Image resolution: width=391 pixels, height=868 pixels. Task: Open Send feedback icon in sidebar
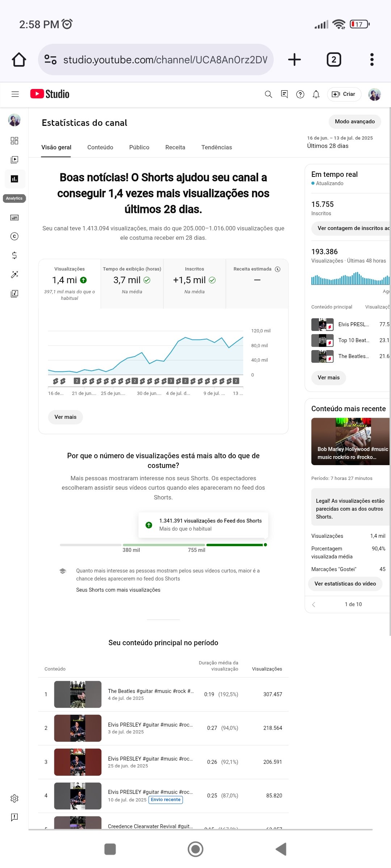[x=14, y=817]
